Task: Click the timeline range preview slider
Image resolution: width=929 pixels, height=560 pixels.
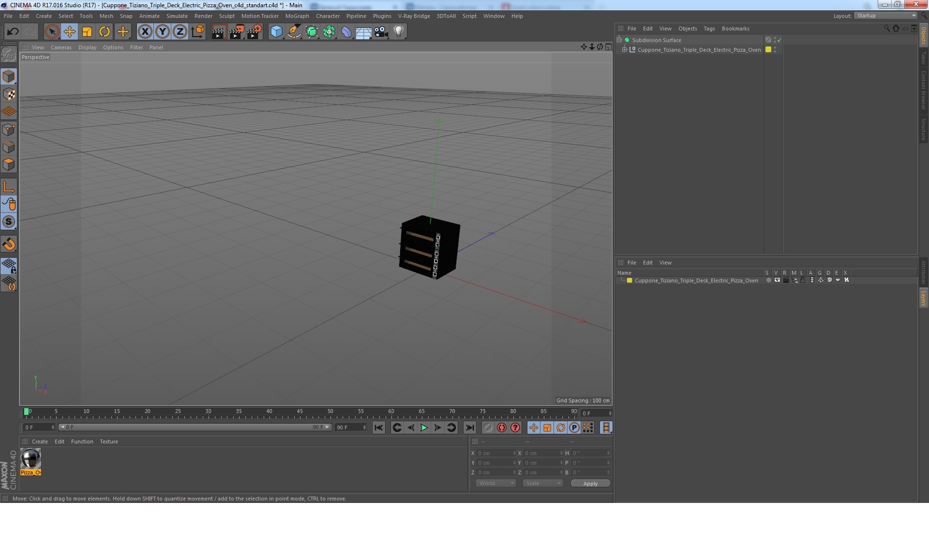Action: click(x=195, y=427)
